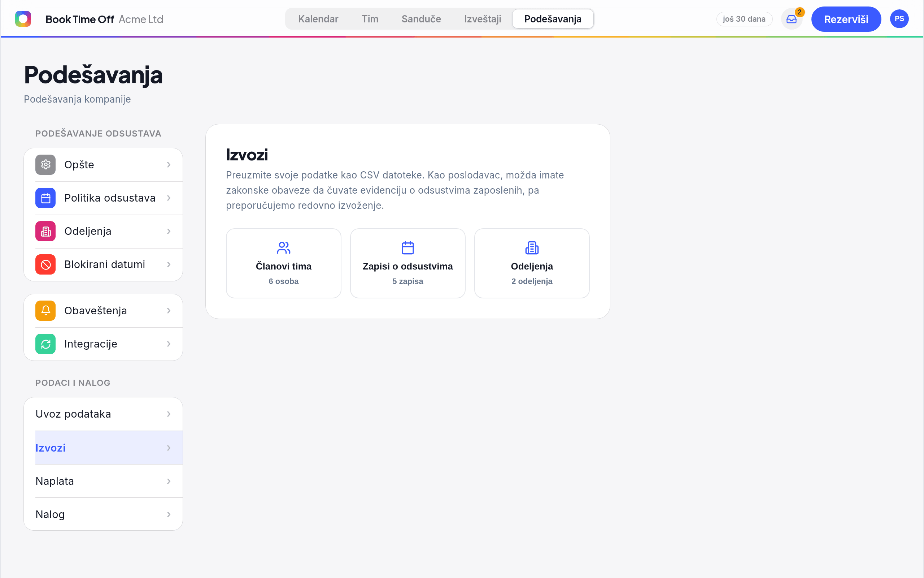The height and width of the screenshot is (578, 924).
Task: Expand the Integracije chevron
Action: click(169, 344)
